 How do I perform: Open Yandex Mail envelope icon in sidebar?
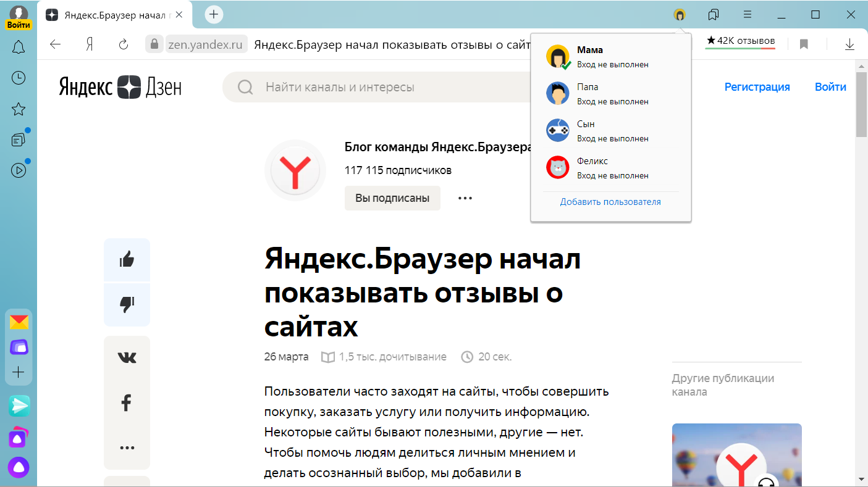click(19, 322)
